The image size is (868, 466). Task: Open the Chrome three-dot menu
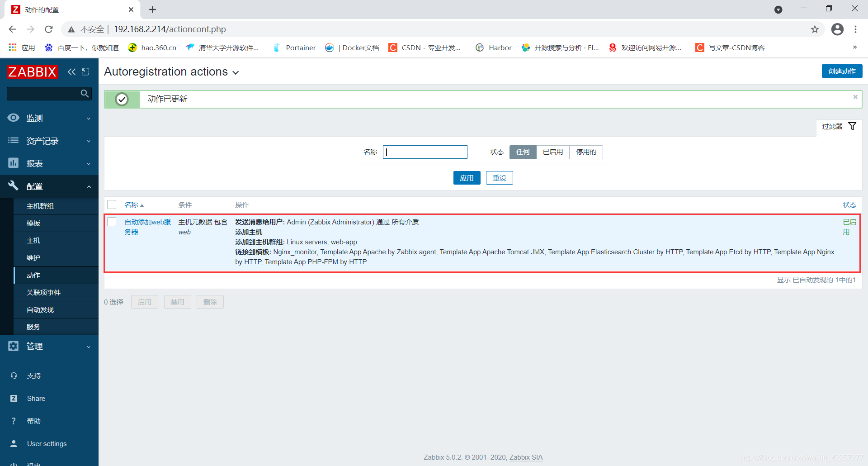click(855, 29)
